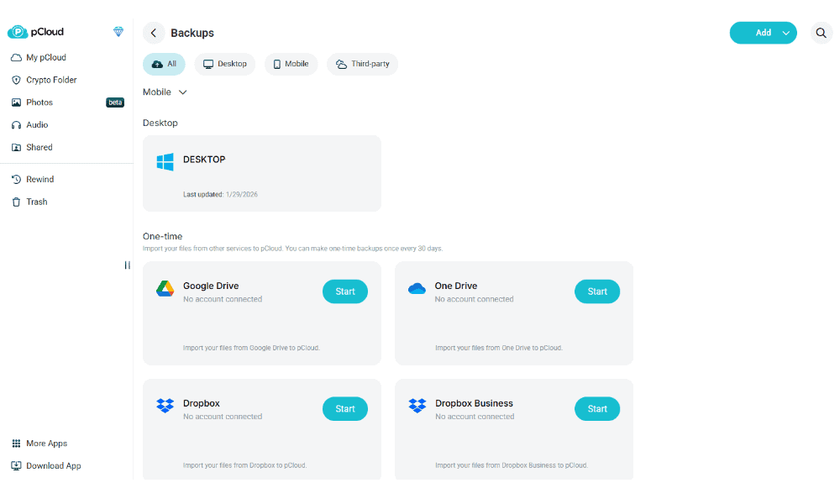Start the Dropbox Business import
This screenshot has width=840, height=504.
coord(597,409)
